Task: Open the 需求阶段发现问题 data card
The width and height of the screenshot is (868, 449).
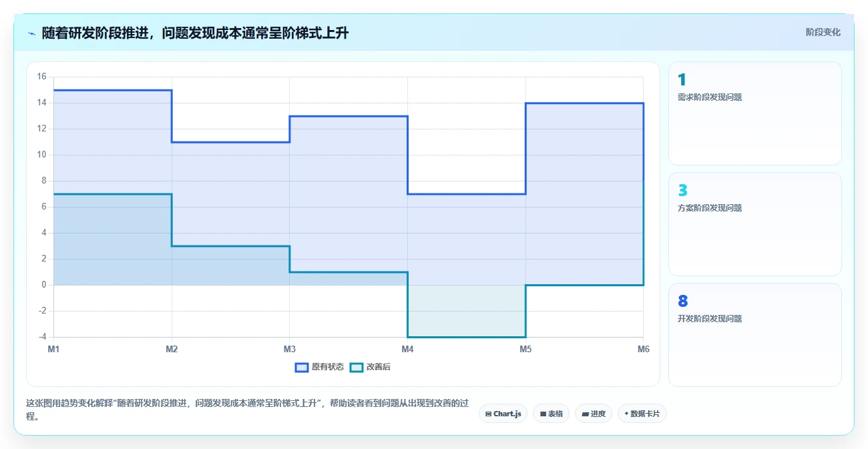Action: (x=754, y=113)
